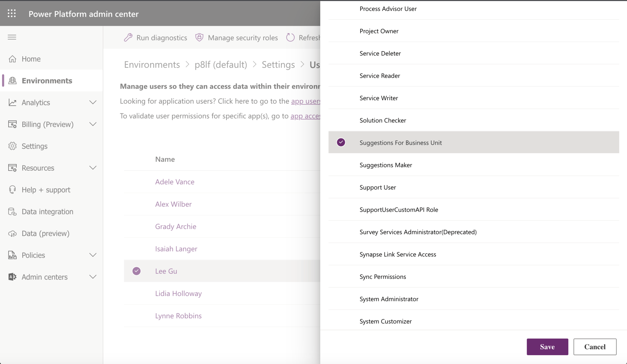627x364 pixels.
Task: Click the Manage security roles shield icon
Action: pos(199,38)
